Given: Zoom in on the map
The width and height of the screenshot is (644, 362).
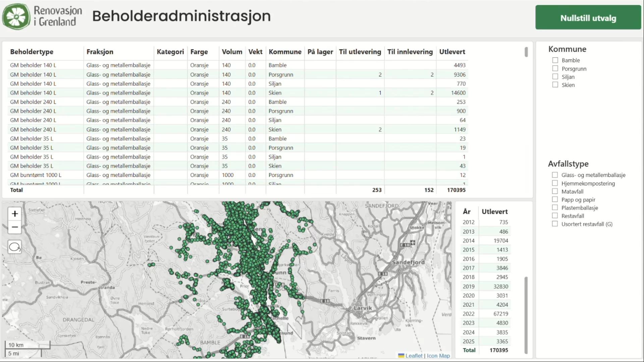Looking at the screenshot, I should point(15,214).
